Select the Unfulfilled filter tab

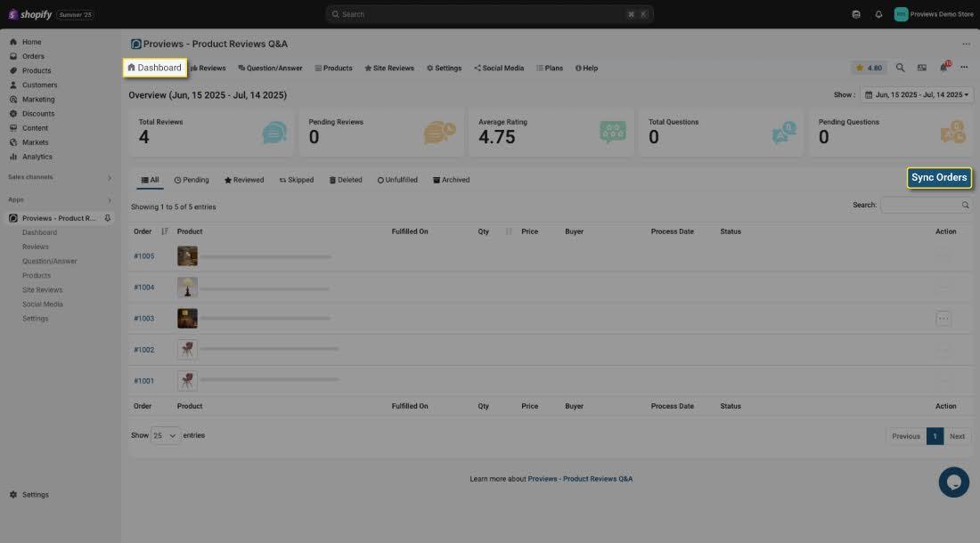coord(397,180)
